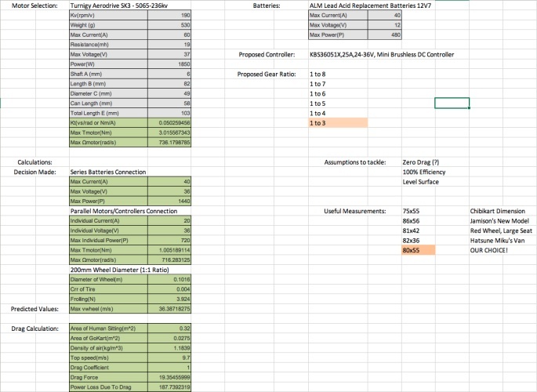Click the Max Ωmotor value 736.1798785
This screenshot has width=537, height=392.
(169, 143)
